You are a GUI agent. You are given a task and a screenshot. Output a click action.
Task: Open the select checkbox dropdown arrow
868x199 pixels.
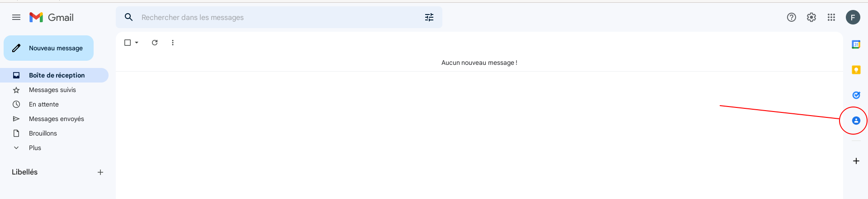tap(137, 43)
